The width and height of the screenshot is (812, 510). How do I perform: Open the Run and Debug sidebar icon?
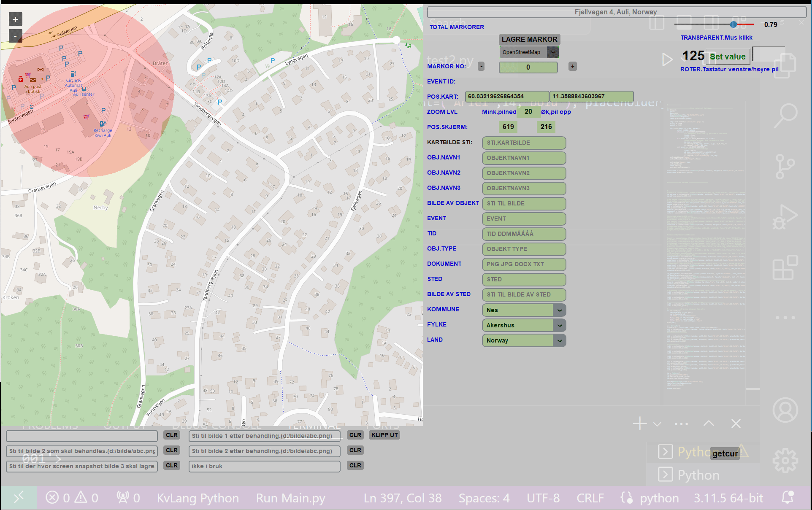[785, 217]
